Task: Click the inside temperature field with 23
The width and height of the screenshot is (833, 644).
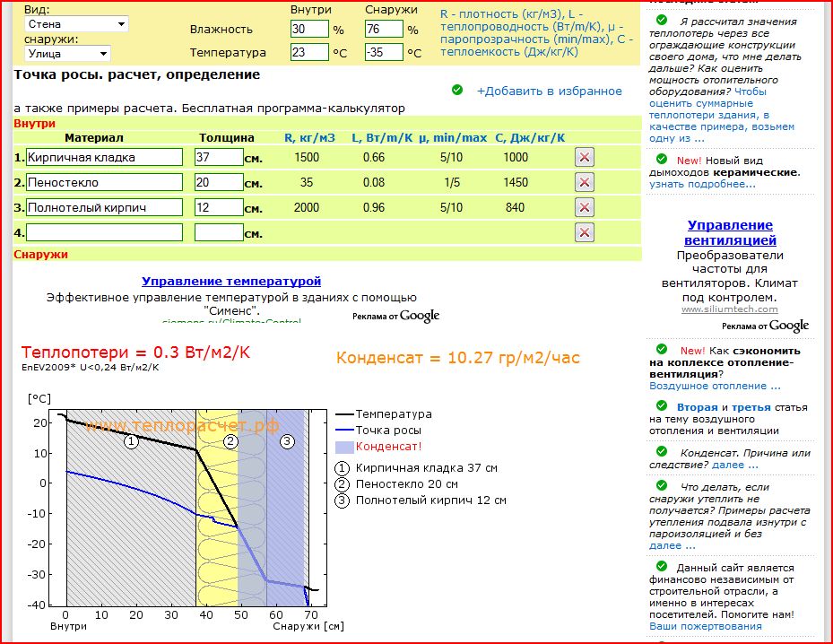Action: (x=309, y=52)
